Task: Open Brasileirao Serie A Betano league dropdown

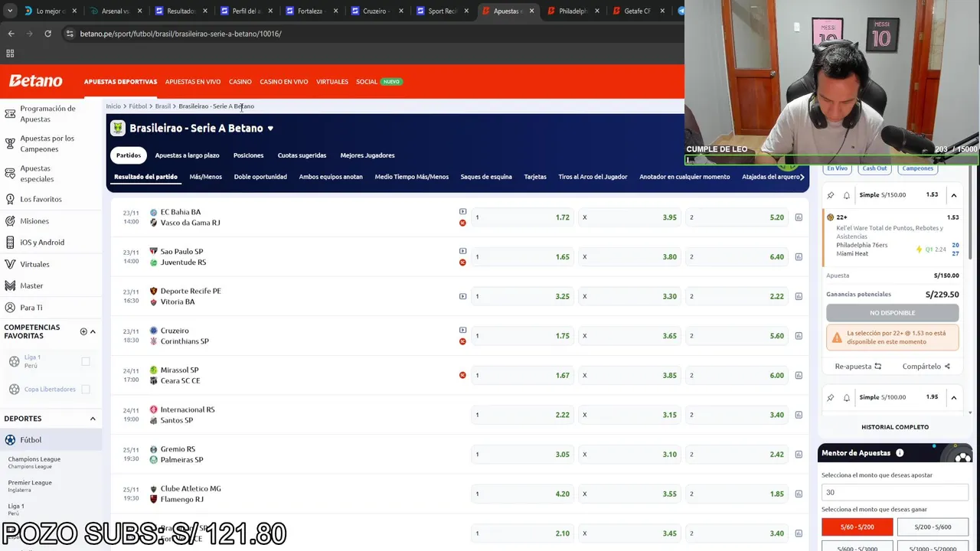Action: click(270, 129)
